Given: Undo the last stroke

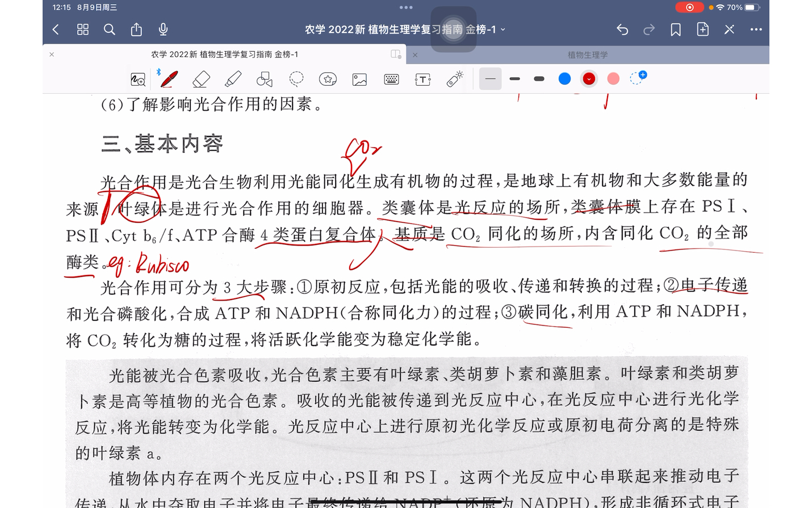Looking at the screenshot, I should coord(622,30).
